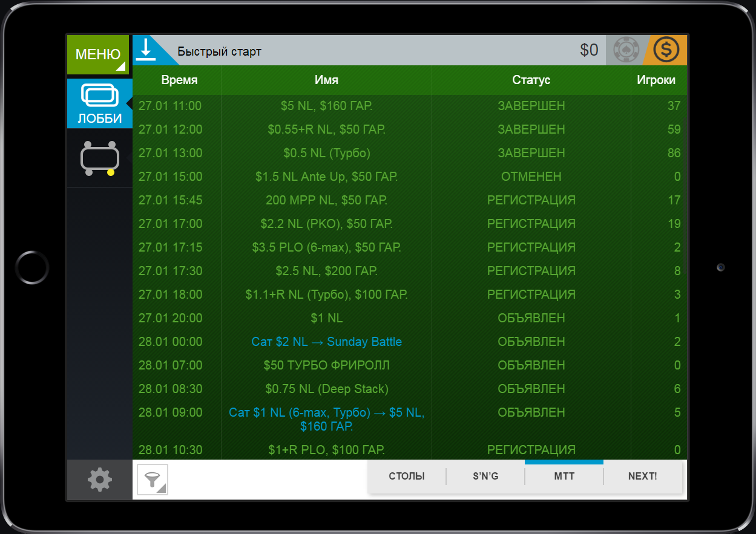Image resolution: width=756 pixels, height=534 pixels.
Task: Open the filter funnel dropdown
Action: click(x=153, y=480)
